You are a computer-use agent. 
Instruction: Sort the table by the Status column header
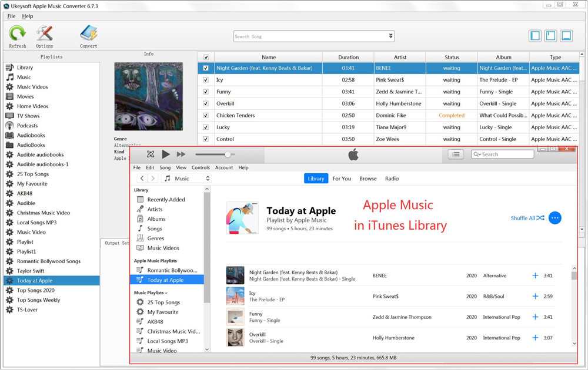coord(452,58)
